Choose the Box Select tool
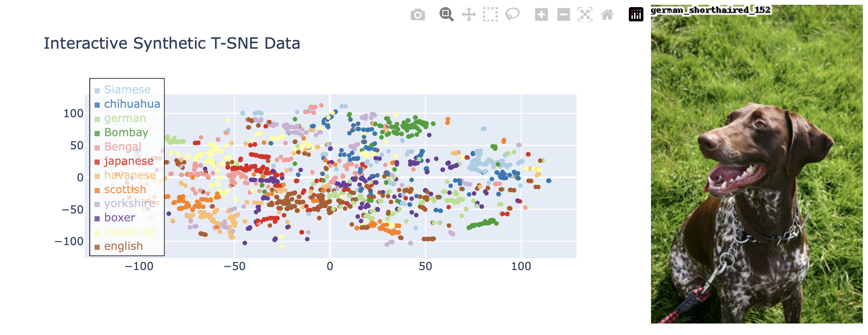 [490, 15]
